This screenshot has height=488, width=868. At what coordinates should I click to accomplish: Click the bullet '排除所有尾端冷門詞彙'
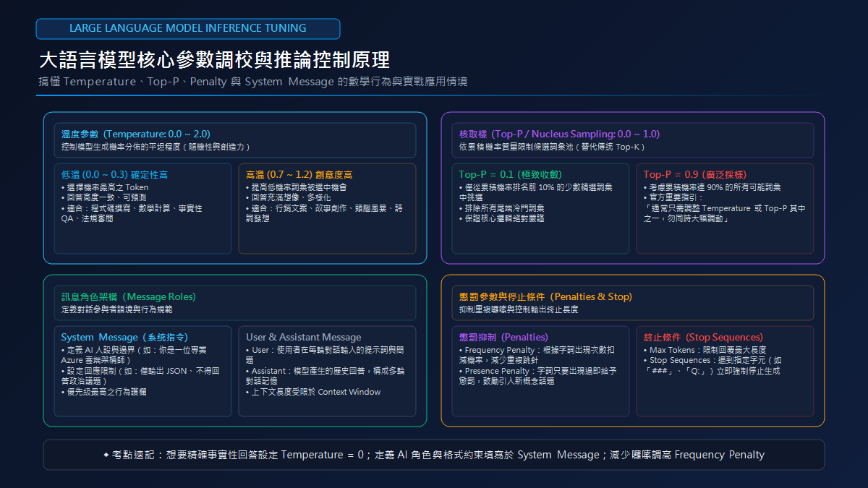coord(502,208)
